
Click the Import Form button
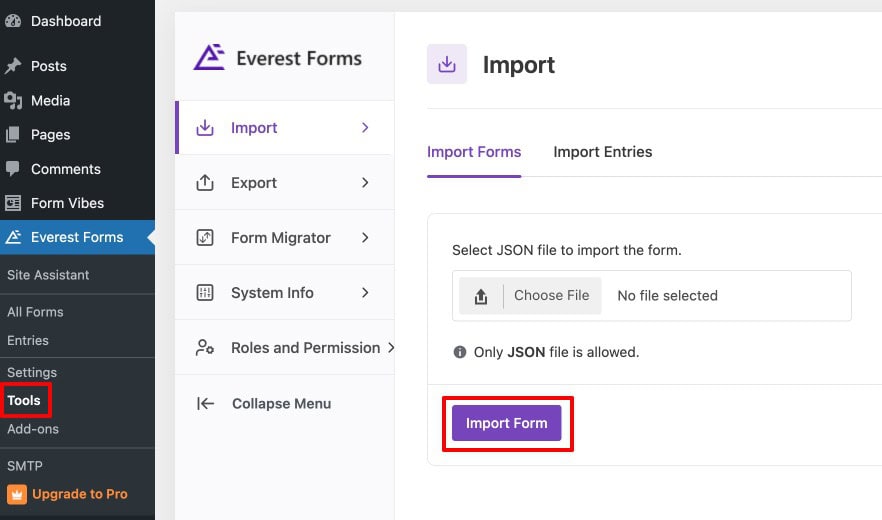point(506,423)
